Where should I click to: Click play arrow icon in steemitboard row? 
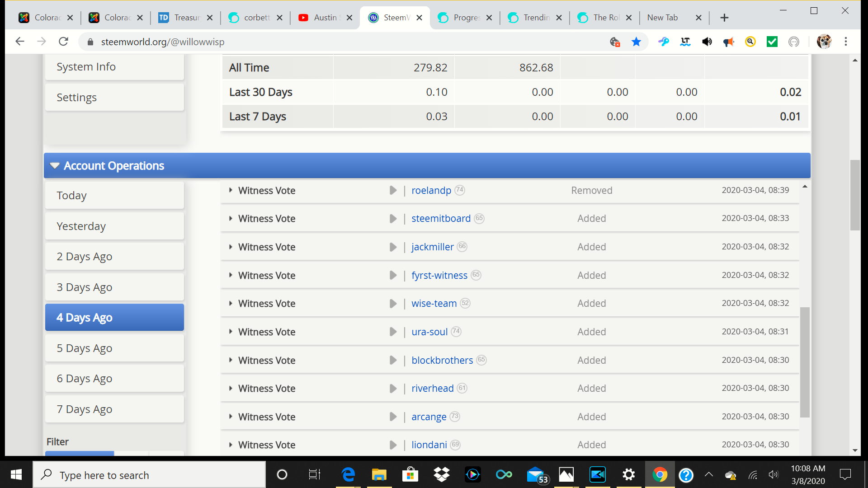393,219
